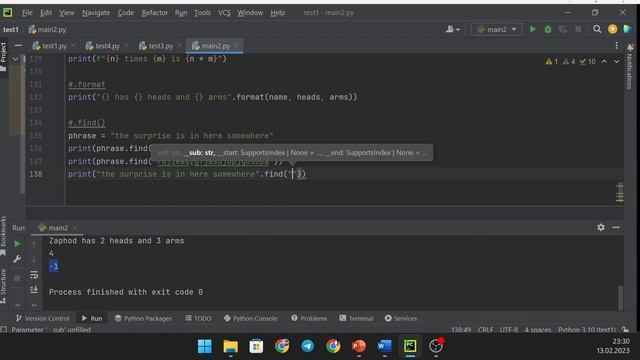Run main2 with the green play button

pyautogui.click(x=532, y=29)
